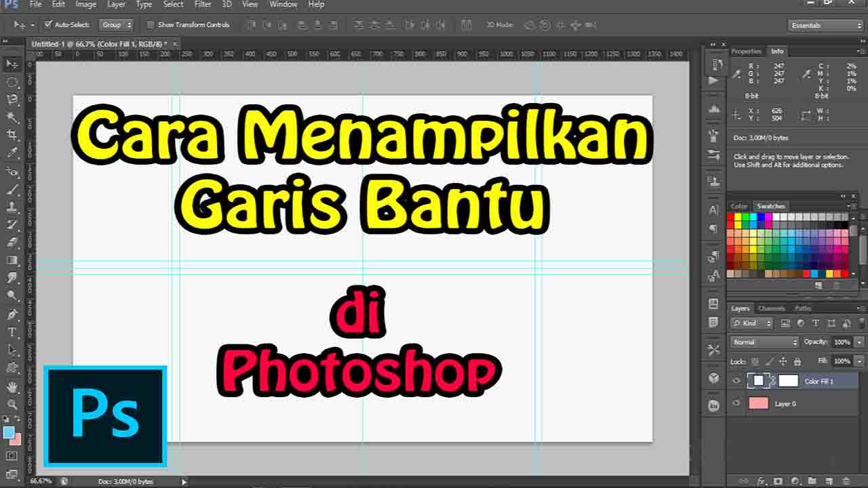Switch to the Properties tab
The height and width of the screenshot is (488, 868).
(x=746, y=52)
